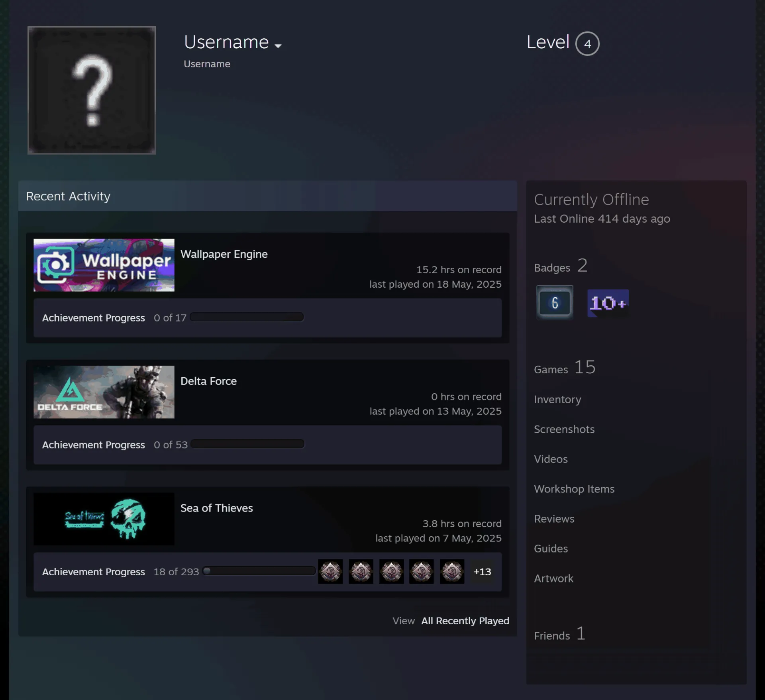765x700 pixels.
Task: Open the Artwork link
Action: click(x=553, y=578)
